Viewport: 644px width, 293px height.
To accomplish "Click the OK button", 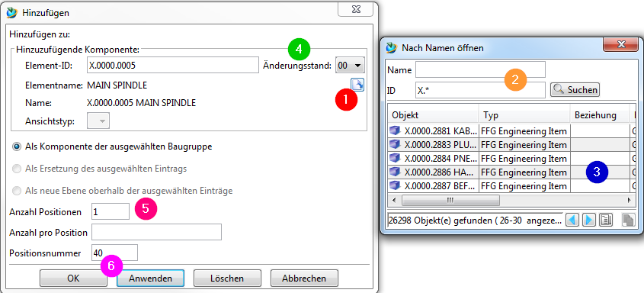I will tap(73, 279).
